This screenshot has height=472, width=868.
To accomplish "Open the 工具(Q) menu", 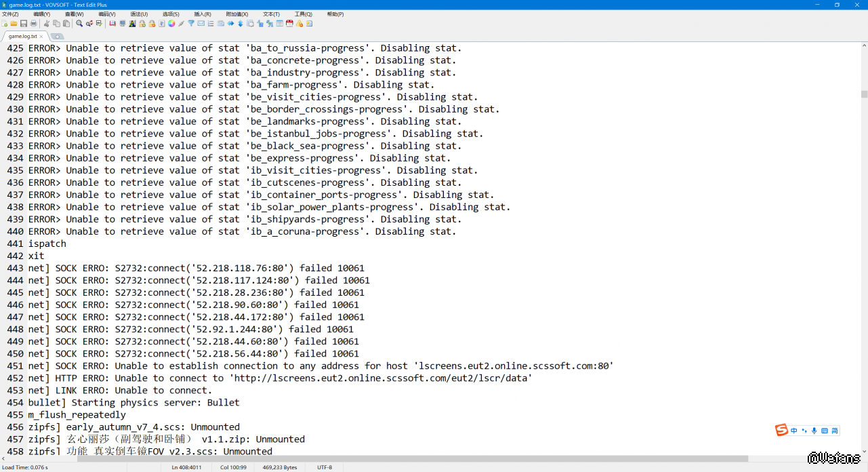I will (304, 14).
